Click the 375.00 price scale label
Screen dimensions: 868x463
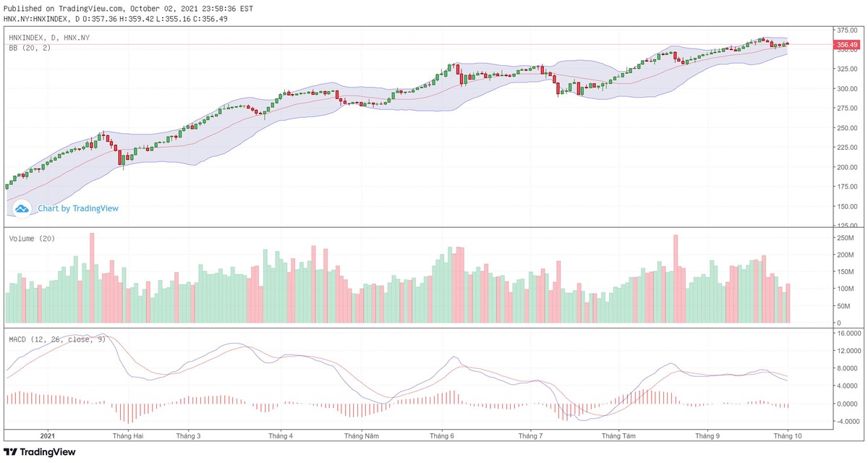[x=846, y=30]
